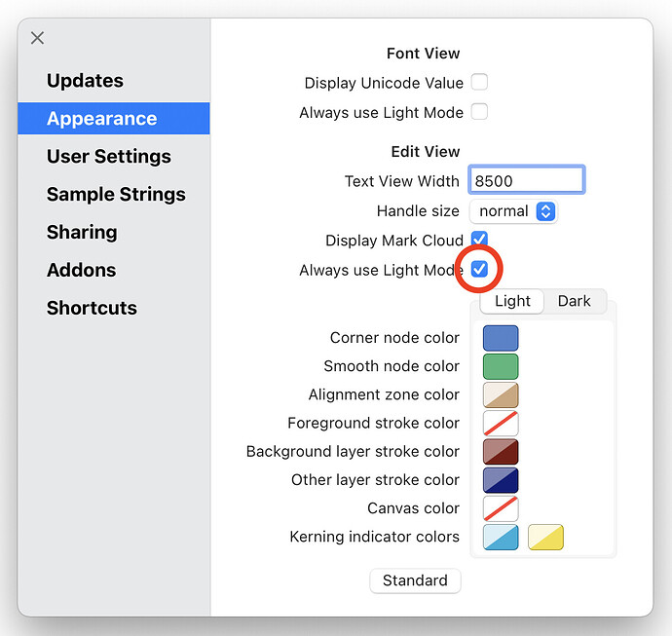The width and height of the screenshot is (672, 636).
Task: Open the Corner node color swatch
Action: [501, 338]
